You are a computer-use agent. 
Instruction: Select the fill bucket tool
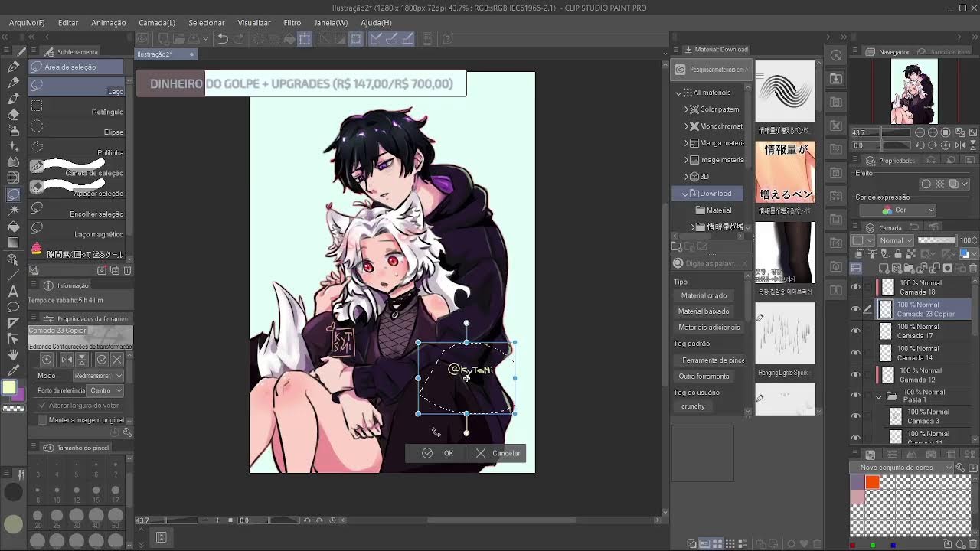click(x=13, y=227)
